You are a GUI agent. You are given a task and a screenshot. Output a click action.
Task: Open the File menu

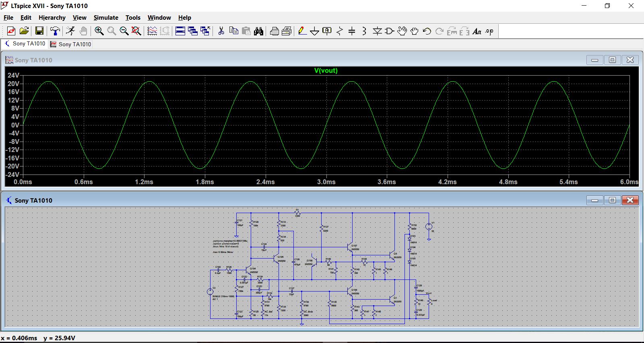click(8, 18)
